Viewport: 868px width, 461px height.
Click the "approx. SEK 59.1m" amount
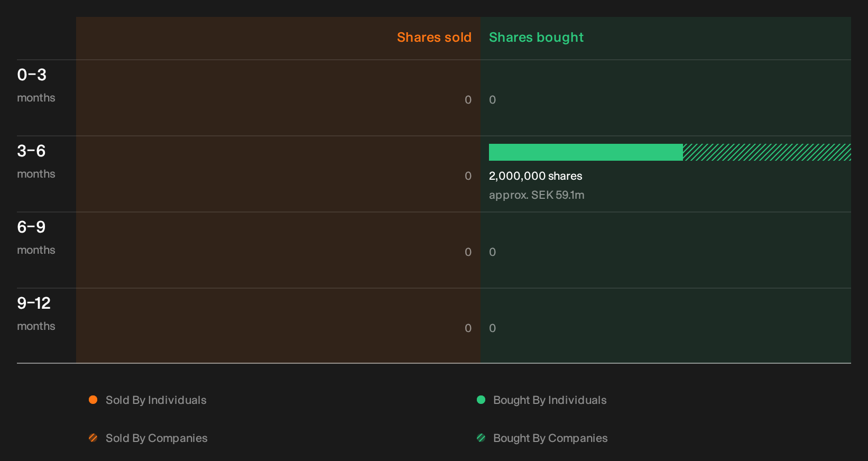click(x=537, y=195)
